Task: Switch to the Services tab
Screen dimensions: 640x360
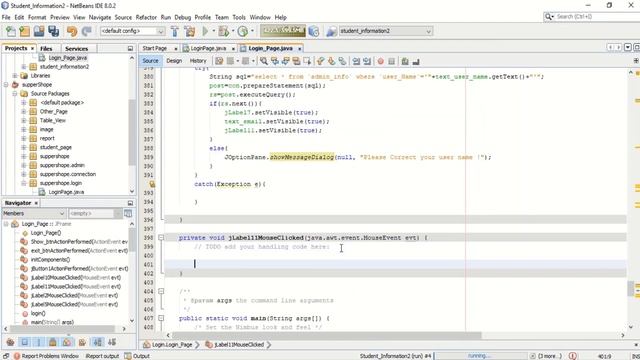Action: 76,48
